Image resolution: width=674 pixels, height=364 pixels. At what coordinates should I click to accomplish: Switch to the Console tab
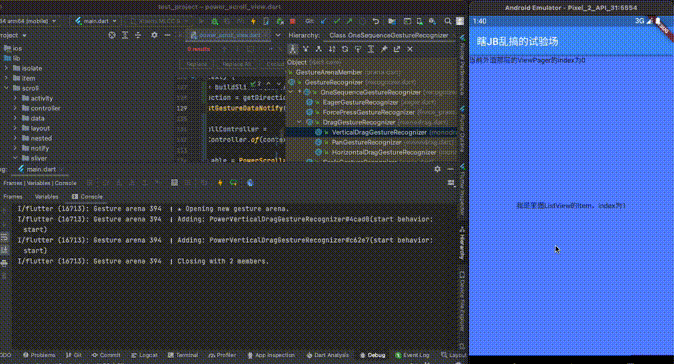87,197
